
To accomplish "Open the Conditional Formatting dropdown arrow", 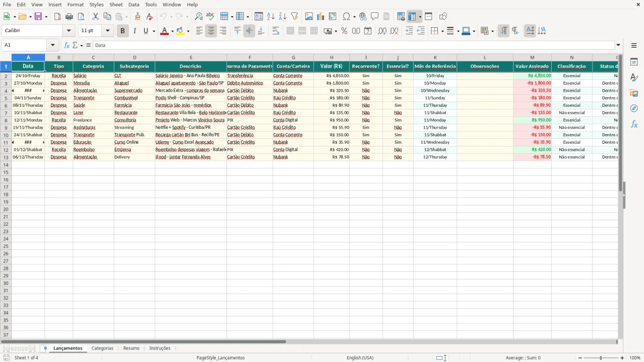I will (492, 31).
